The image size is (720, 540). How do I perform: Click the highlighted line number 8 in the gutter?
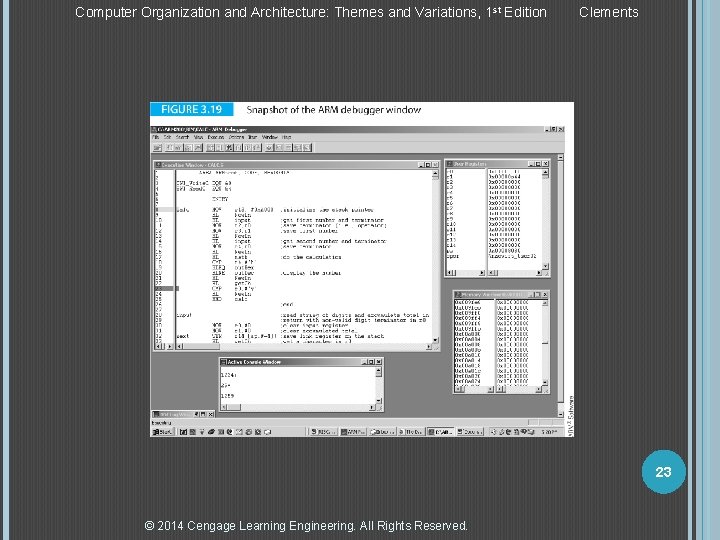pos(164,210)
